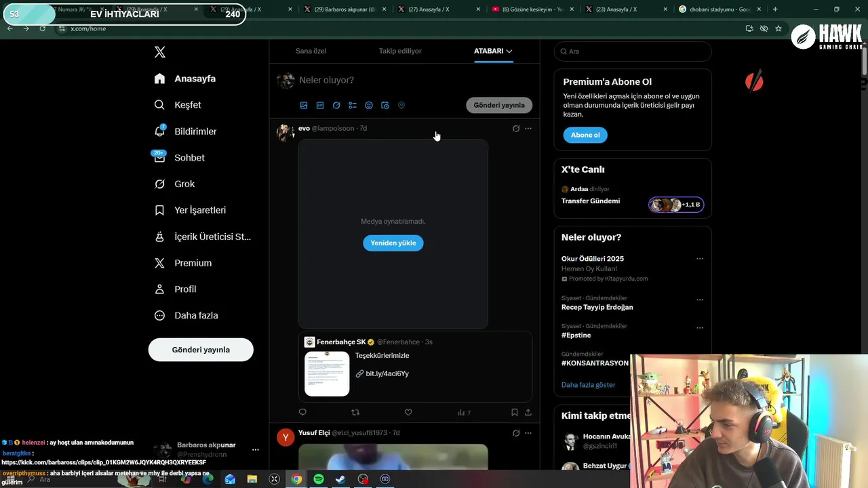Click the sidebar Gönderi yayınla button
The width and height of the screenshot is (868, 488).
pos(201,350)
